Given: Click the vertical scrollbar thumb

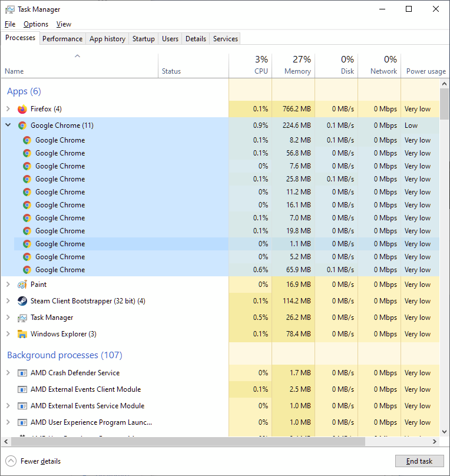Looking at the screenshot, I should (445, 104).
